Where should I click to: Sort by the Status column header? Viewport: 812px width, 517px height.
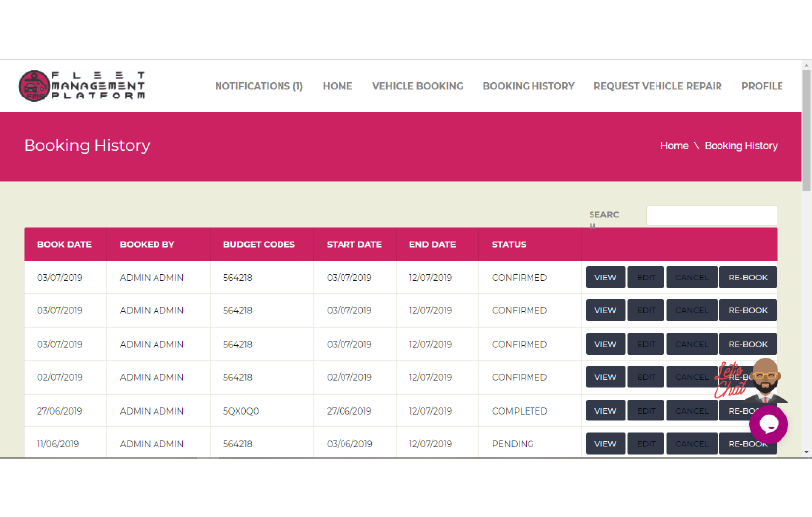click(x=530, y=244)
